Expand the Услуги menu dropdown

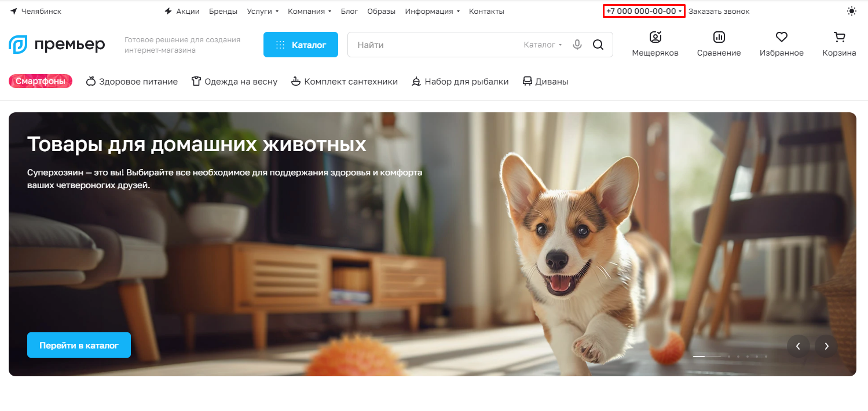pyautogui.click(x=262, y=12)
